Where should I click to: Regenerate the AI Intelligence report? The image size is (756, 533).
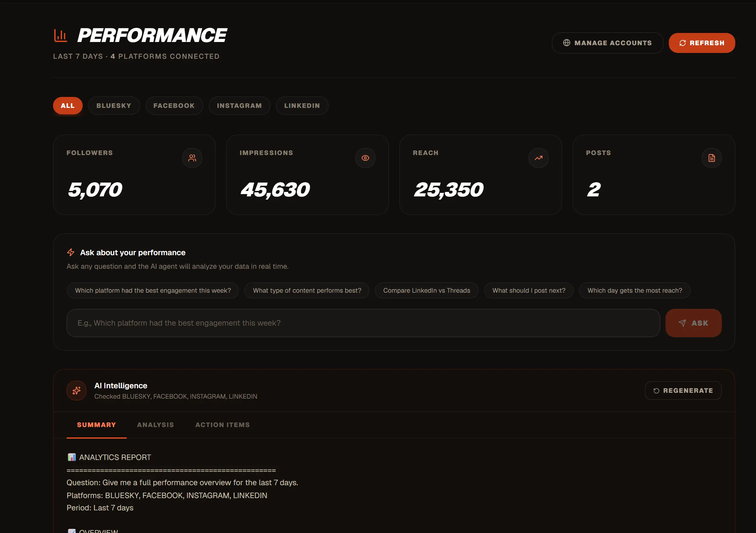click(683, 391)
